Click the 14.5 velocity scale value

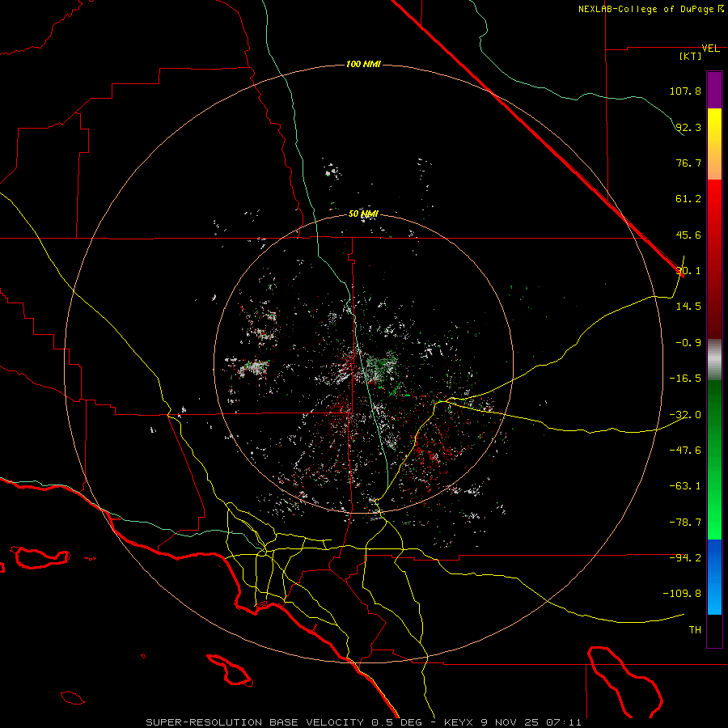point(688,307)
